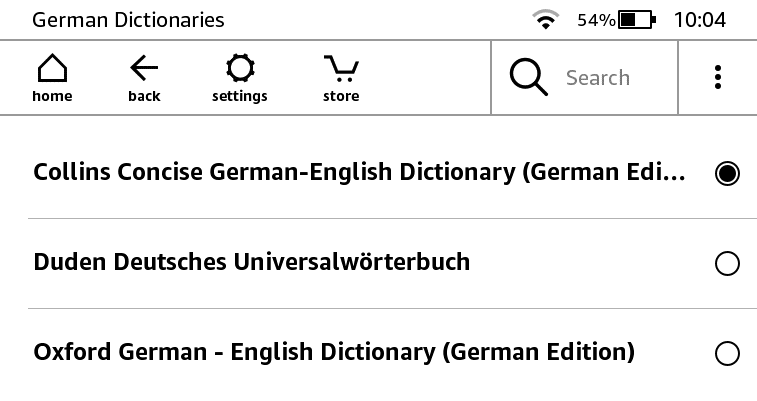Screen dimensions: 757x401
Task: Choose Oxford German - English Dictionary entry
Action: [334, 352]
